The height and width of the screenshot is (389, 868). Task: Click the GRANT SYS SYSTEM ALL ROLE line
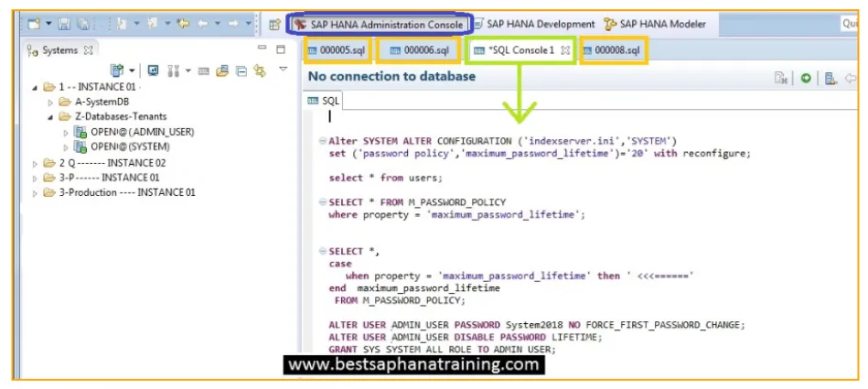(442, 349)
